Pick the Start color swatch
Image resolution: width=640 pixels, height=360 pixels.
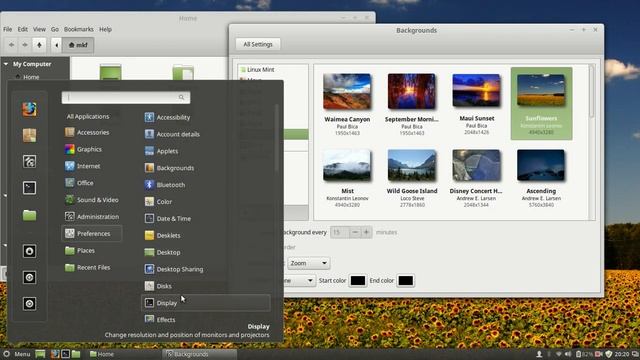point(358,280)
